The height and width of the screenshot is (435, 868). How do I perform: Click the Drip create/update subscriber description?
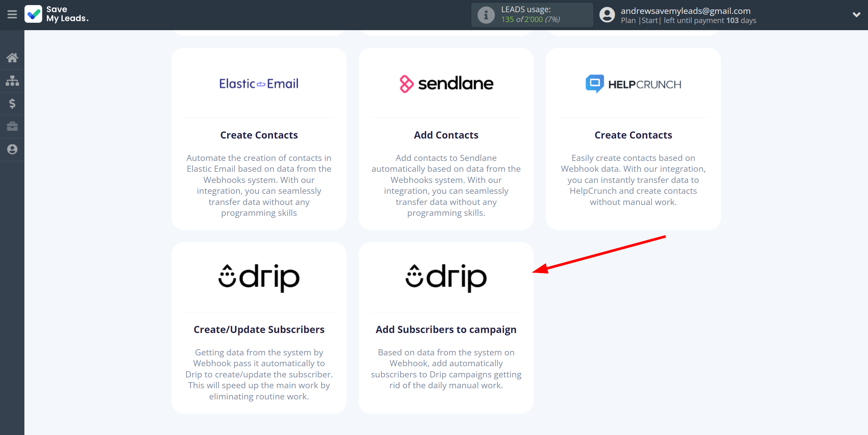click(259, 374)
